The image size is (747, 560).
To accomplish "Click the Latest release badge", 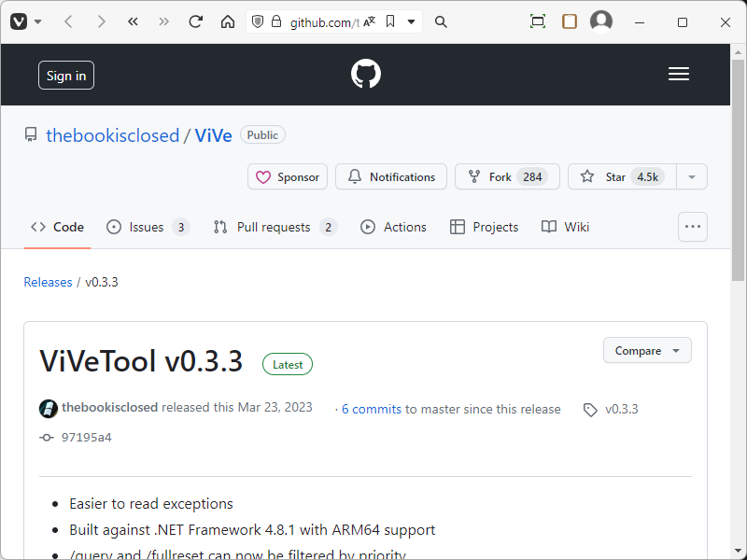I will [288, 364].
